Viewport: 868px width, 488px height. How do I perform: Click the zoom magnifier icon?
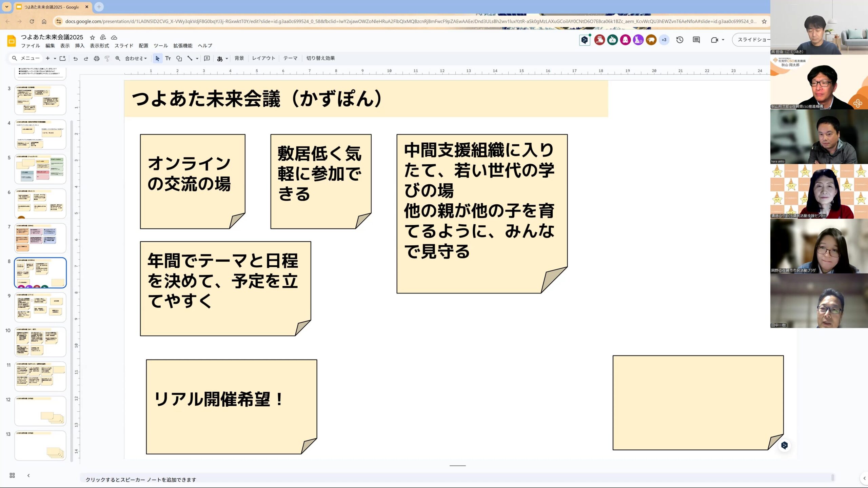(118, 59)
